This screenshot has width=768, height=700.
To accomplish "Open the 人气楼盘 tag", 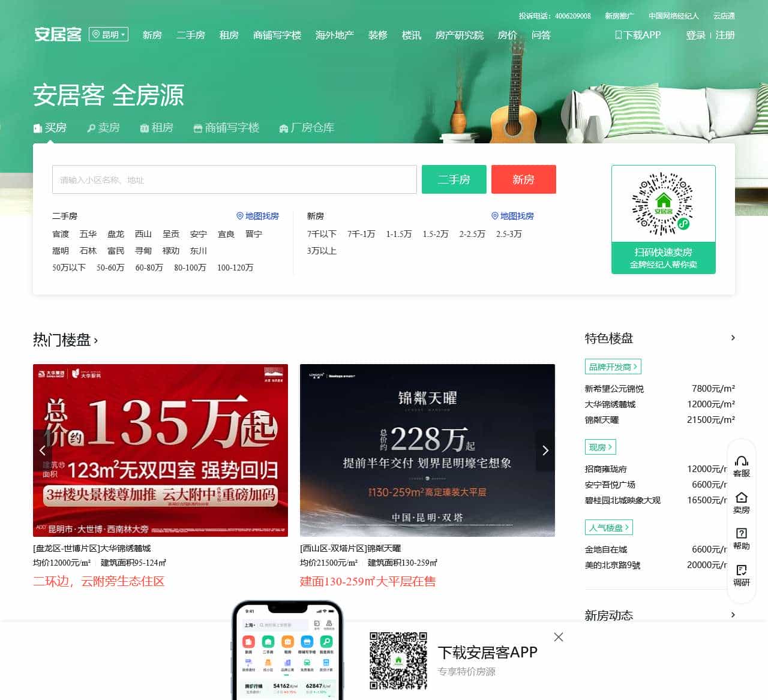I will (x=609, y=527).
